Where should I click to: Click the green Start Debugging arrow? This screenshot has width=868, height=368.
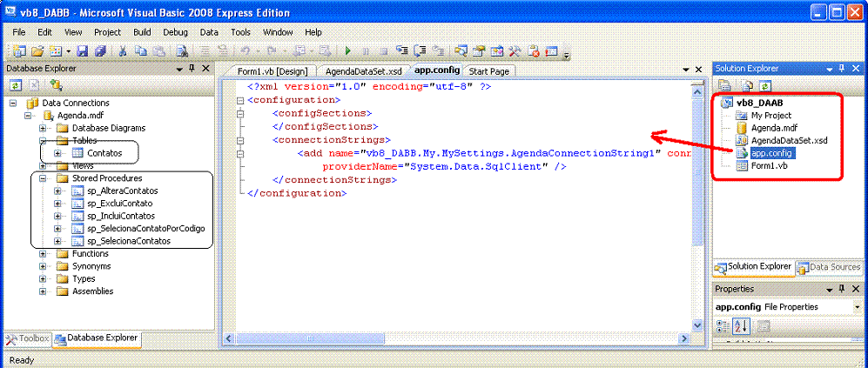[347, 51]
